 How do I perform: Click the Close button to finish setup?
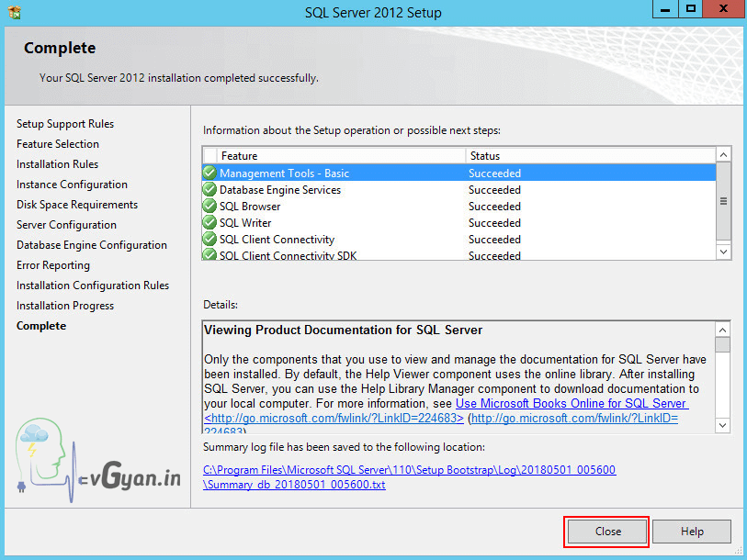tap(607, 531)
